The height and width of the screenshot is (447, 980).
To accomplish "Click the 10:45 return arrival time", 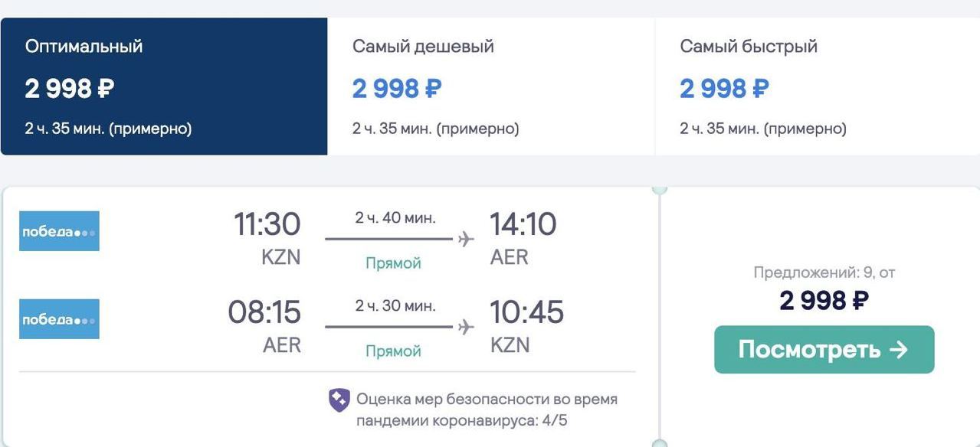I will (x=526, y=313).
